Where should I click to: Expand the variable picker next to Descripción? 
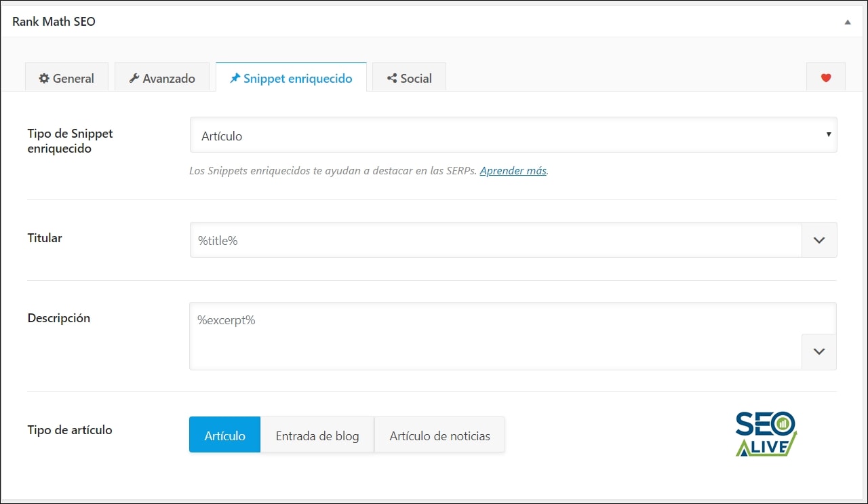pos(818,351)
